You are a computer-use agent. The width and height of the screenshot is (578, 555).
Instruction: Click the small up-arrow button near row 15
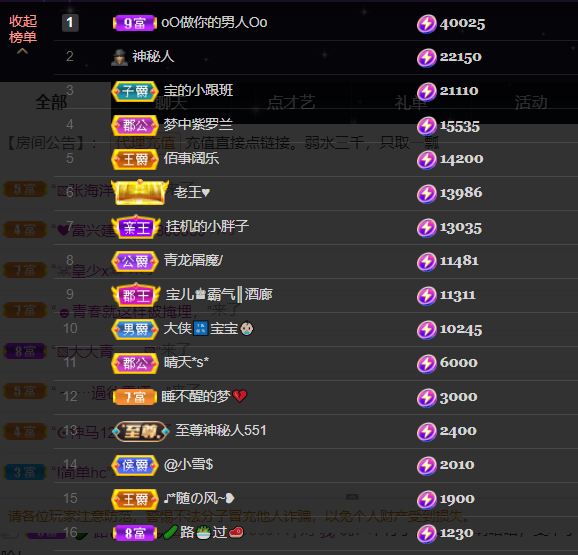(352, 497)
